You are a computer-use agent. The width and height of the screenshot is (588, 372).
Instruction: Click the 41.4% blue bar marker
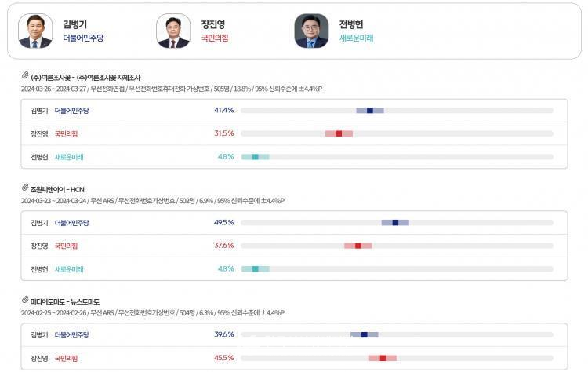click(370, 111)
